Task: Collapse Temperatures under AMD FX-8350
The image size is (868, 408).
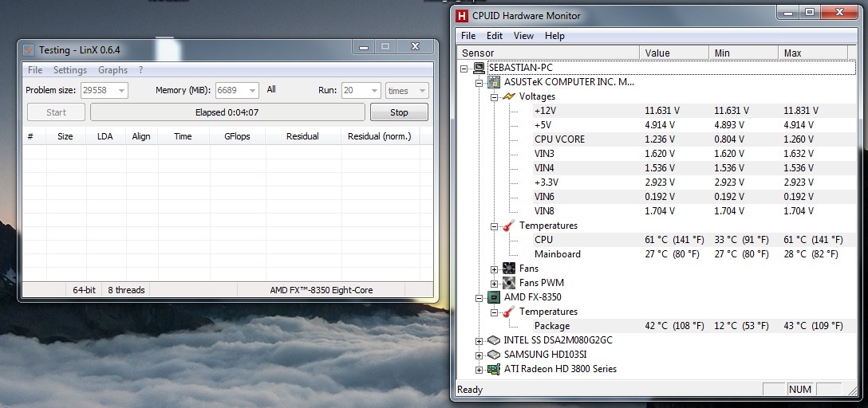Action: pyautogui.click(x=494, y=312)
